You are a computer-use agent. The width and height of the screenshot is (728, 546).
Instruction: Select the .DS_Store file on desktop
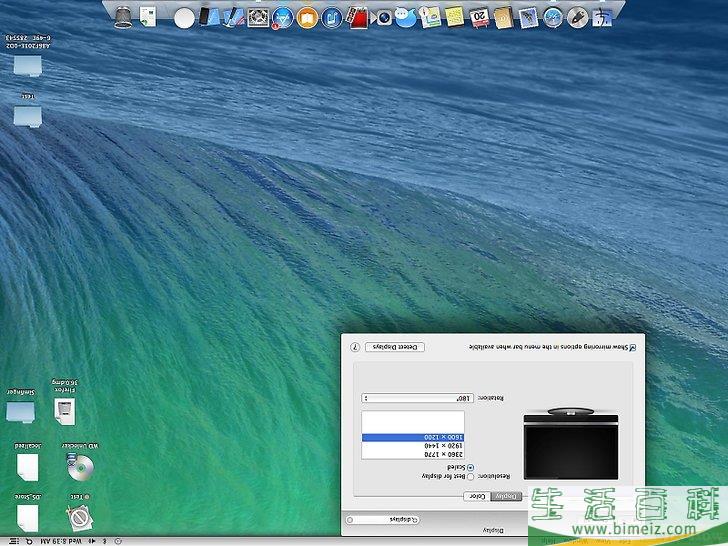pos(27,518)
